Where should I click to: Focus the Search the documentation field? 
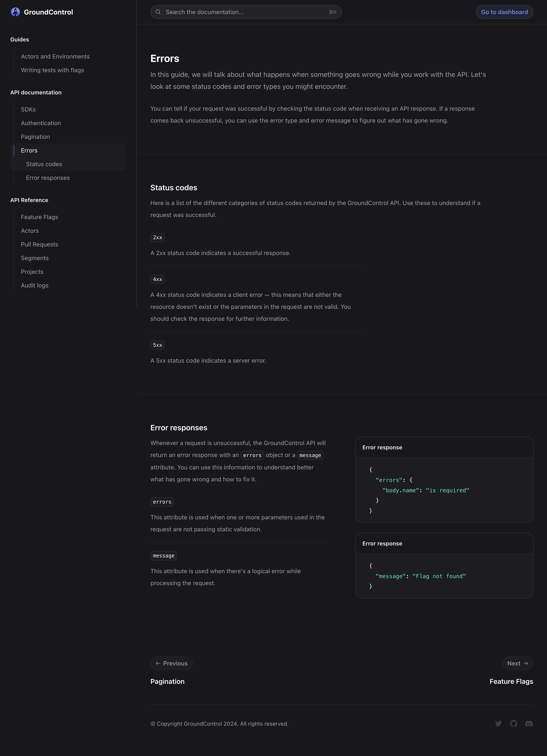246,12
